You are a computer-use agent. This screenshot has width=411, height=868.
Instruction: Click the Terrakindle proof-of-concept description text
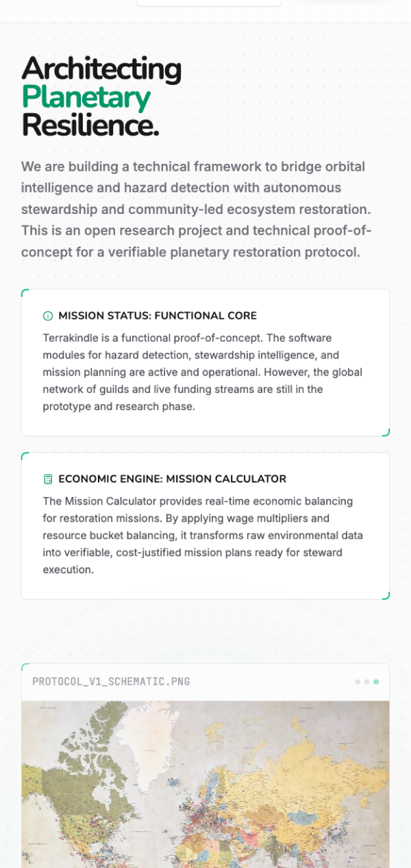click(x=203, y=372)
